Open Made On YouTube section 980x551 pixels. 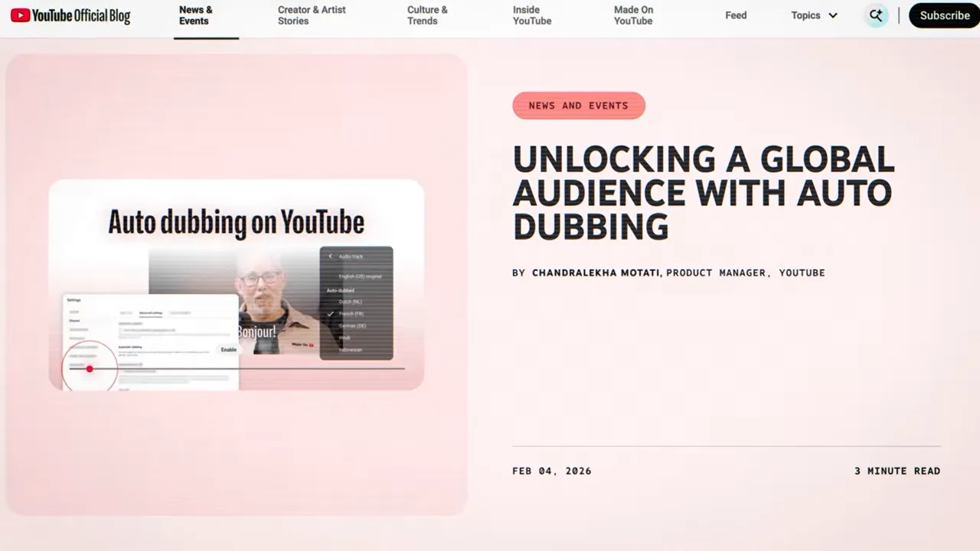point(633,15)
